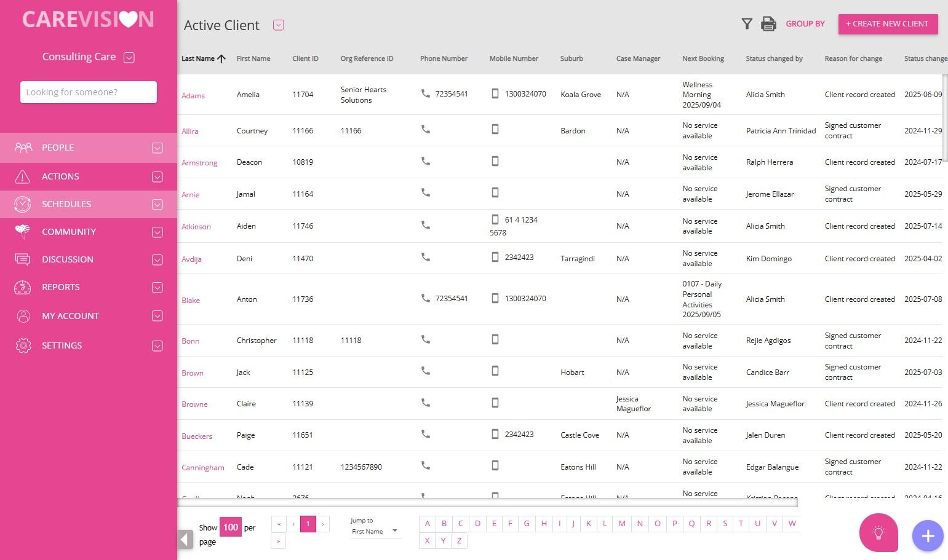Sort by the Case Manager column header

click(638, 59)
